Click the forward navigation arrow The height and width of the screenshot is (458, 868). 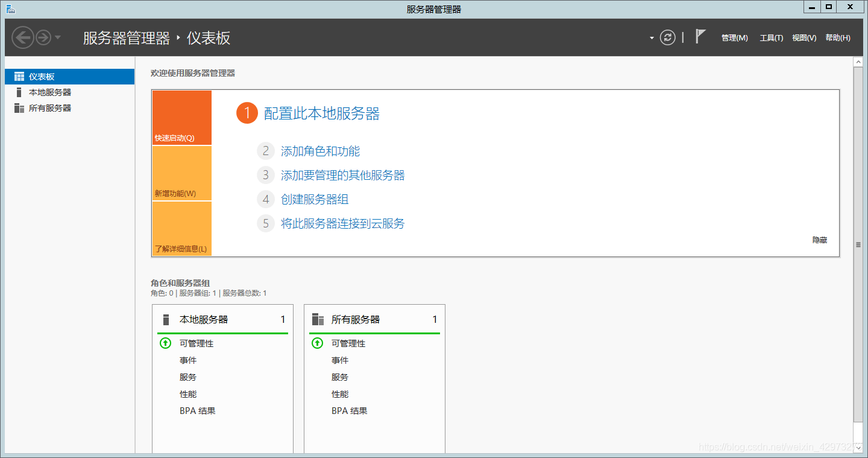pos(43,38)
